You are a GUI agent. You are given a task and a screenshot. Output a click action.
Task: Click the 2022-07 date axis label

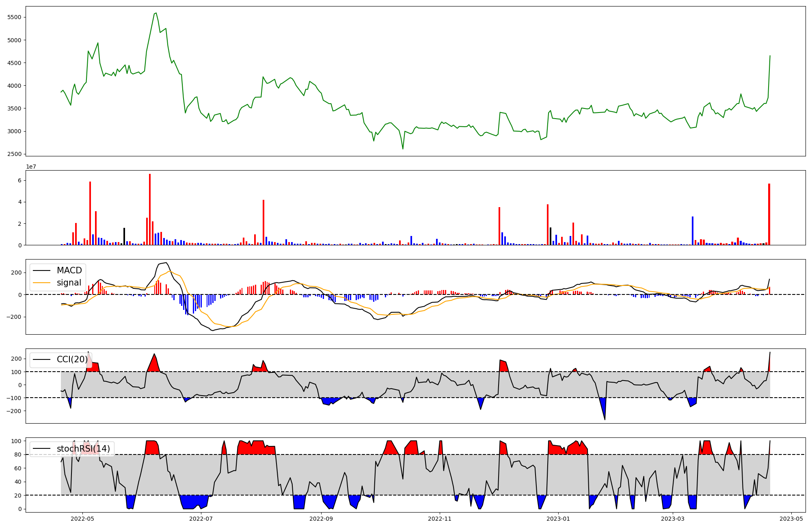pyautogui.click(x=201, y=519)
